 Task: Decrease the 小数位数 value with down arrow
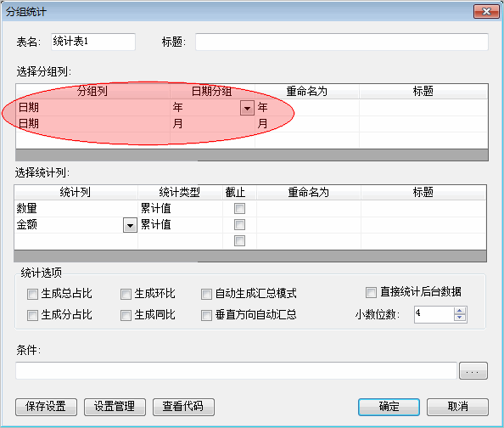point(460,318)
